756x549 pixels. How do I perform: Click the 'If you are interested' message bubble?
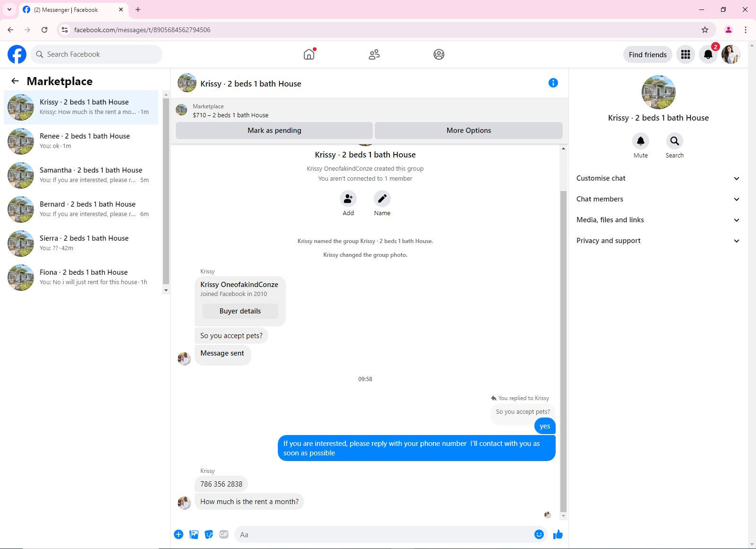417,448
